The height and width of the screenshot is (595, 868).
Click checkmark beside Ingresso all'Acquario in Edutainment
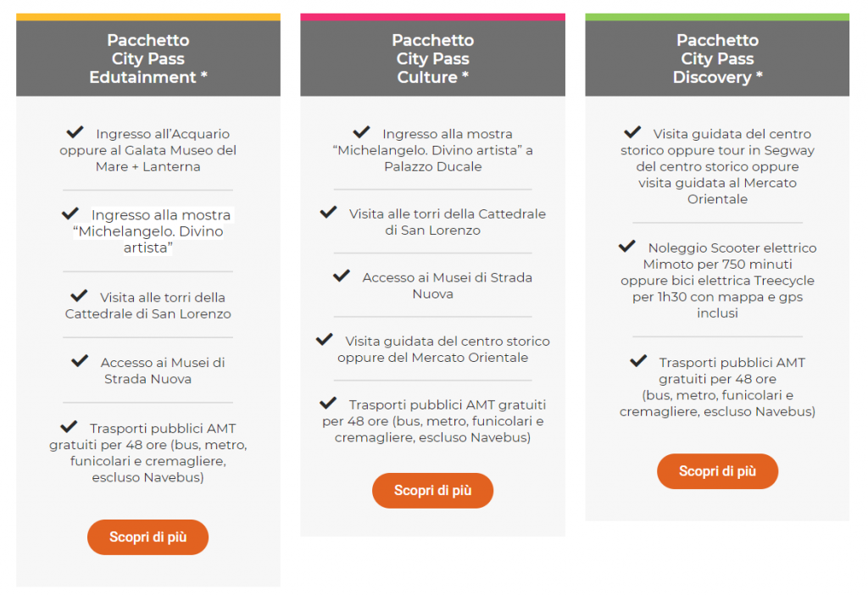point(75,132)
